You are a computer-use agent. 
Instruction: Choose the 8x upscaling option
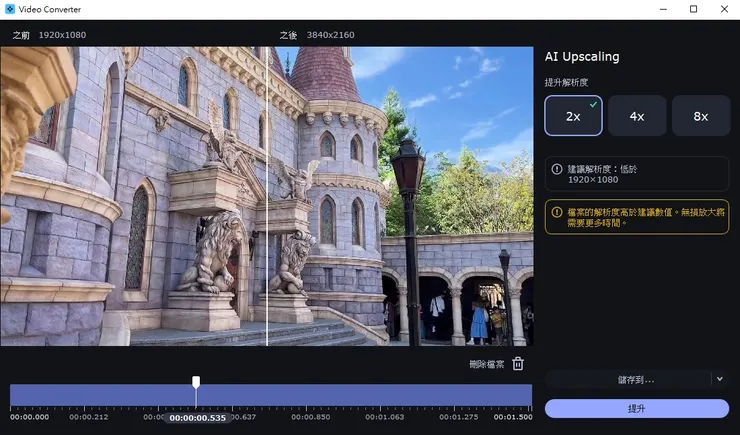701,116
